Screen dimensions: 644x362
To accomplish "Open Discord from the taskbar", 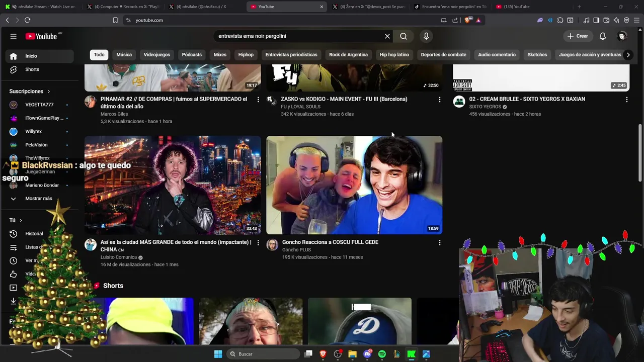I will coord(367,354).
